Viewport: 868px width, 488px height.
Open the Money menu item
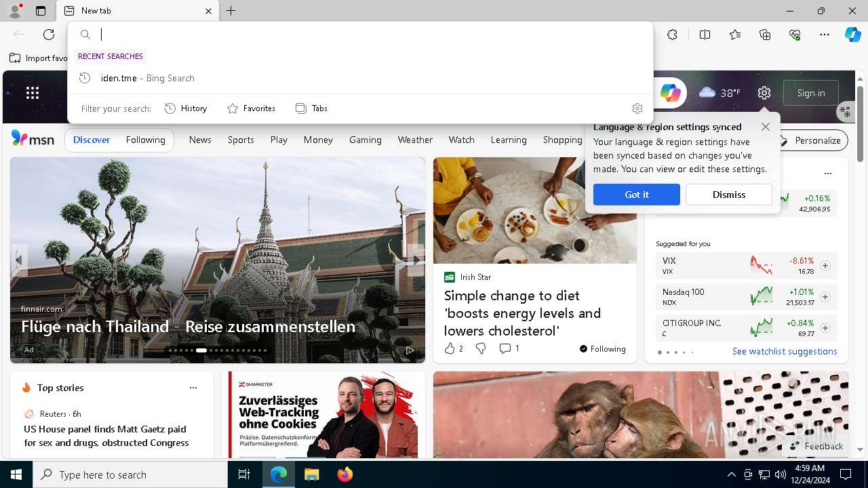coord(318,140)
